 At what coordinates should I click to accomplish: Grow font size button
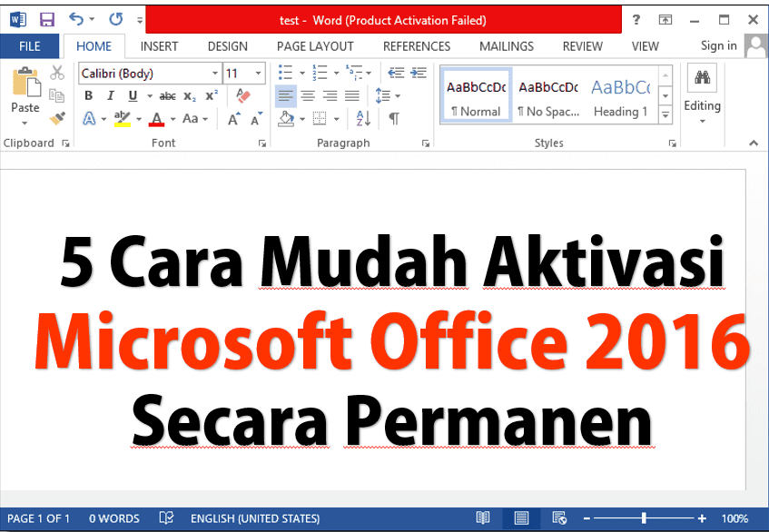click(x=234, y=119)
